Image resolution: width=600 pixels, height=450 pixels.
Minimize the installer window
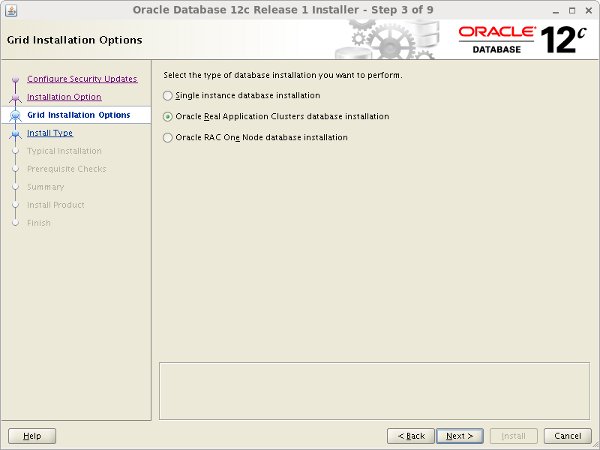[556, 11]
